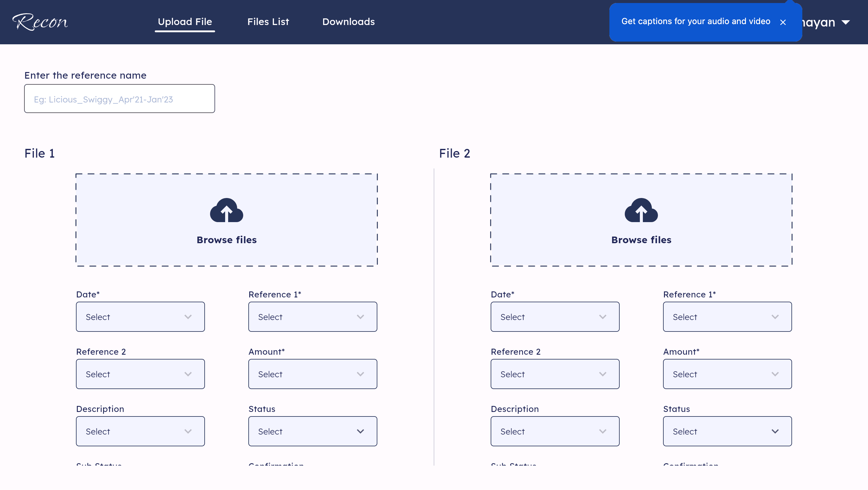
Task: Click chevron in File 2 Status dropdown
Action: (775, 431)
